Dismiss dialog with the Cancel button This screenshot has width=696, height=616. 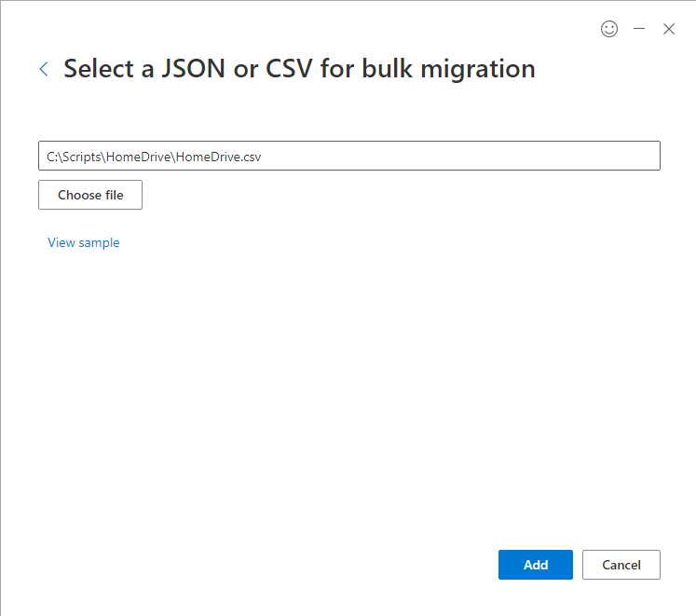coord(621,565)
